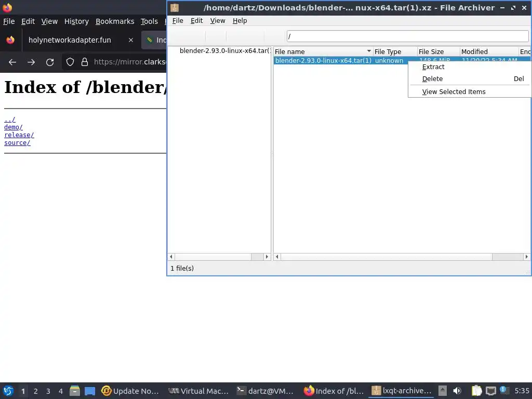Image resolution: width=532 pixels, height=399 pixels.
Task: Switch to virtual desktop 3
Action: point(48,391)
